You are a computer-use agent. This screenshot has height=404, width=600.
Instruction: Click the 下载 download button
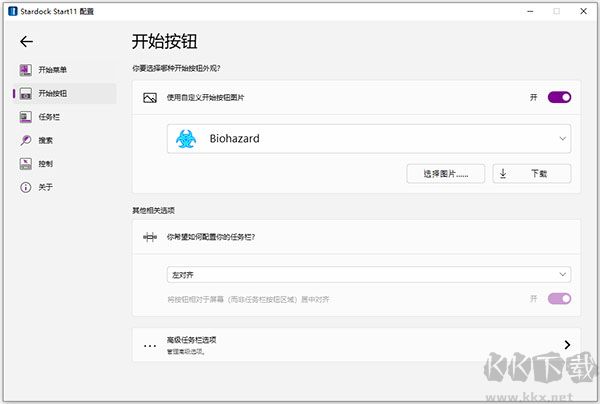532,174
